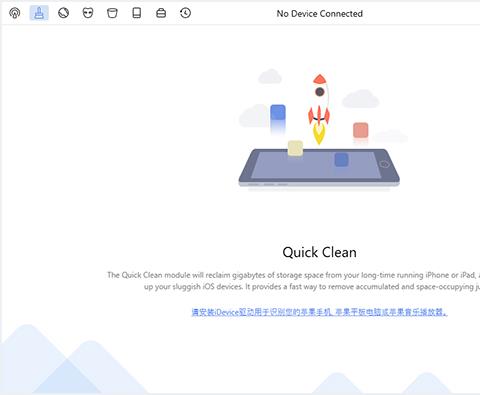The height and width of the screenshot is (395, 480).
Task: Open the System Clean bucket icon
Action: click(x=112, y=13)
